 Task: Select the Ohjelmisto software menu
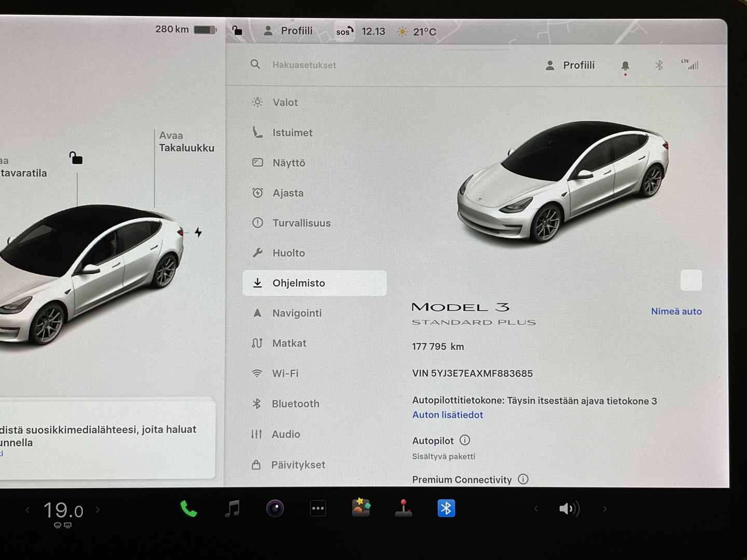tap(314, 283)
